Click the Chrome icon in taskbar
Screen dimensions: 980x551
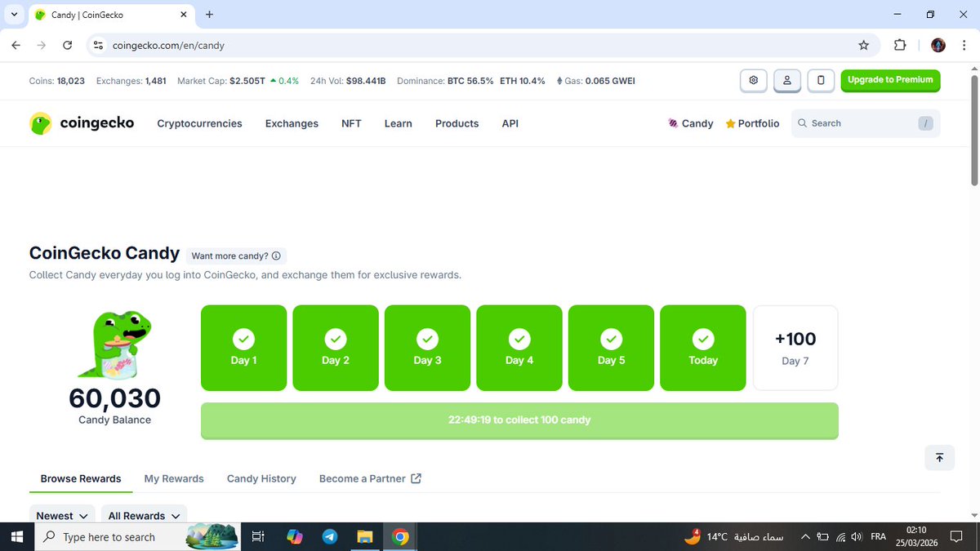(x=400, y=536)
